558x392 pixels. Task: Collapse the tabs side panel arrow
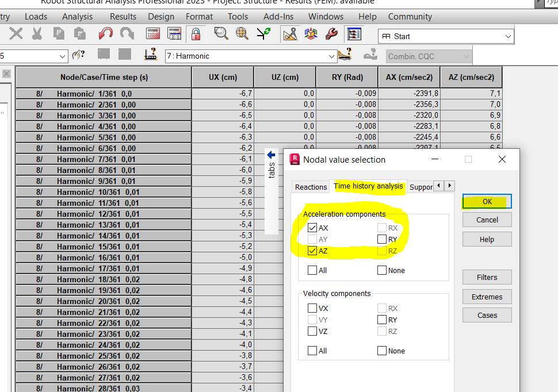point(271,154)
